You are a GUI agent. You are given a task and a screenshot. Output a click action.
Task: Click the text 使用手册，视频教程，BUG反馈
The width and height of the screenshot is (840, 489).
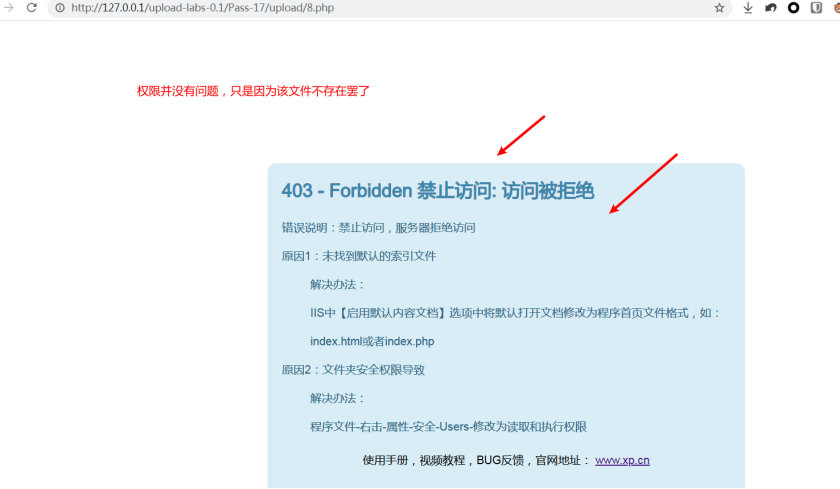[442, 460]
